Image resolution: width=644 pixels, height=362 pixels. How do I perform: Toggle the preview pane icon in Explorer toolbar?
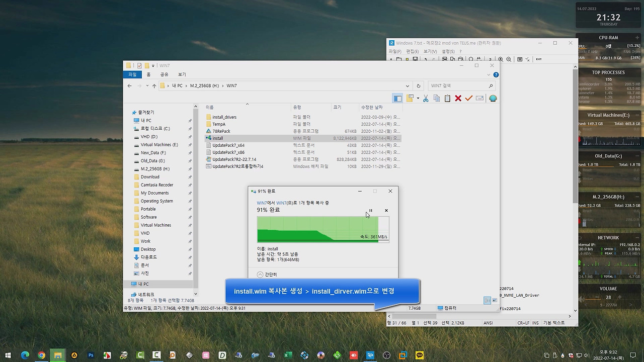397,99
